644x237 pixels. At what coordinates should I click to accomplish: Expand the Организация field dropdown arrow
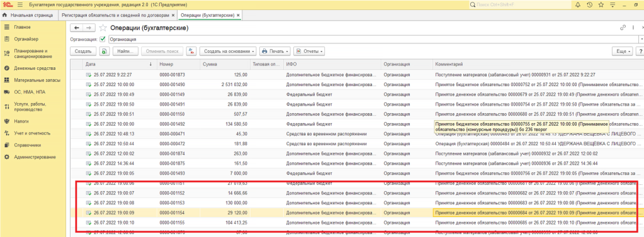(641, 40)
